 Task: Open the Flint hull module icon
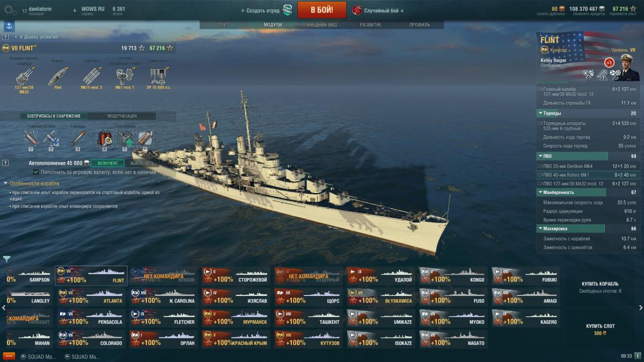(x=57, y=76)
